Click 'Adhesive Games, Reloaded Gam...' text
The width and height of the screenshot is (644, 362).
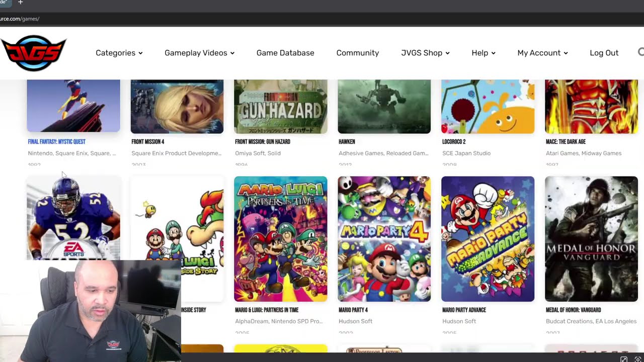pyautogui.click(x=383, y=153)
